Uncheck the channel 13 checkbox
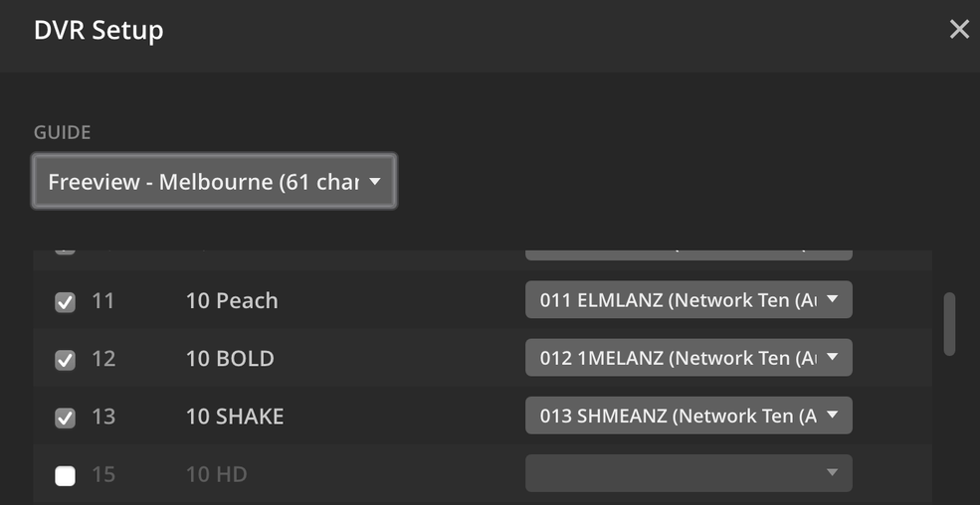 (65, 418)
